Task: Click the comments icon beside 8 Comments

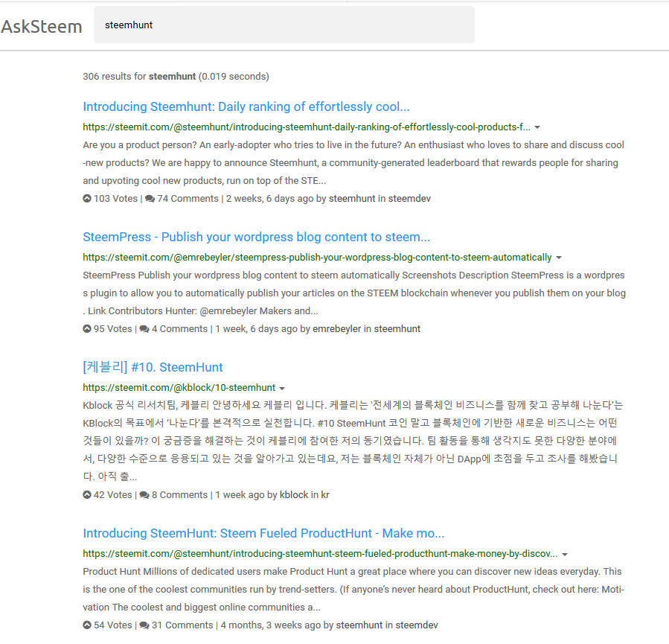Action: tap(144, 494)
